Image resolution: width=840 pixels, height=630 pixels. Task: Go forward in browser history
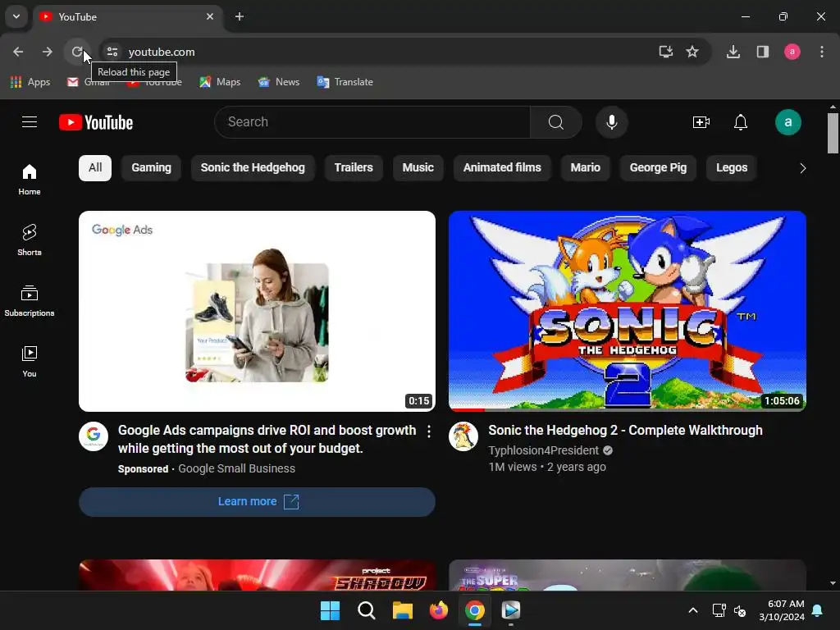tap(47, 52)
